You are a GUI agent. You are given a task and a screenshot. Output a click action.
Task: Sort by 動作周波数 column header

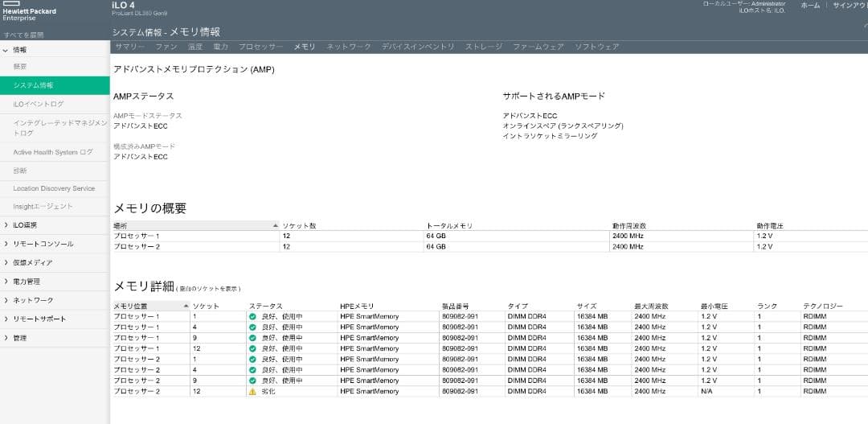[x=629, y=226]
